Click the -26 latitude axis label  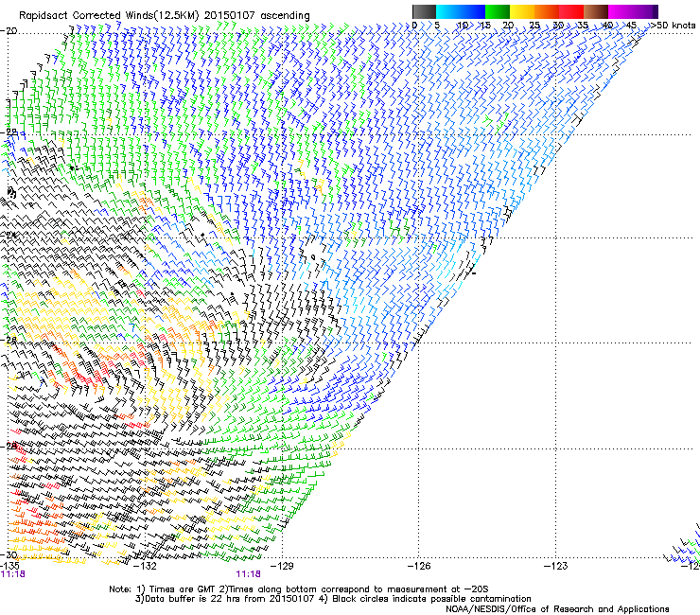(x=9, y=340)
